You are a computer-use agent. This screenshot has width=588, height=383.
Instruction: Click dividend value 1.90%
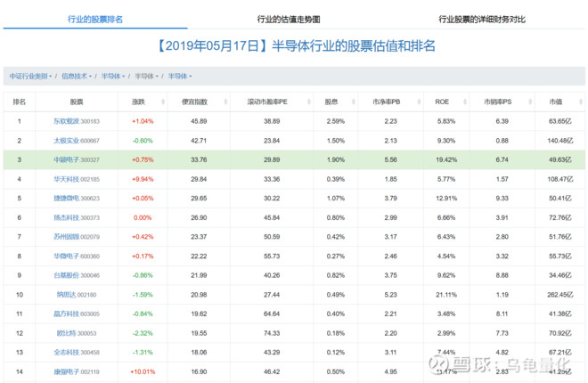tap(335, 159)
